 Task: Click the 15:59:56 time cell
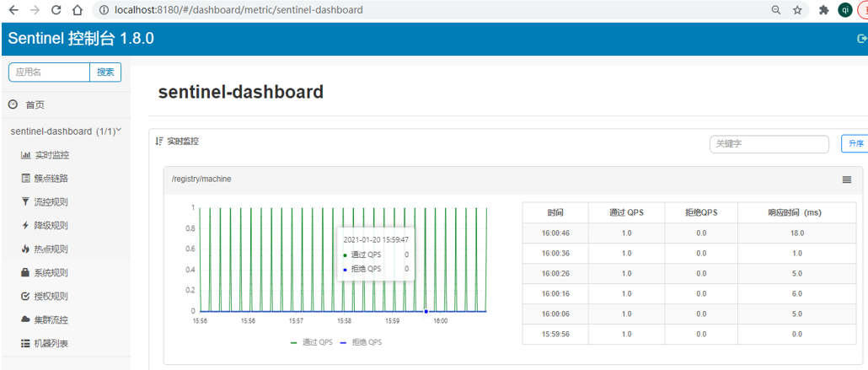pos(555,334)
